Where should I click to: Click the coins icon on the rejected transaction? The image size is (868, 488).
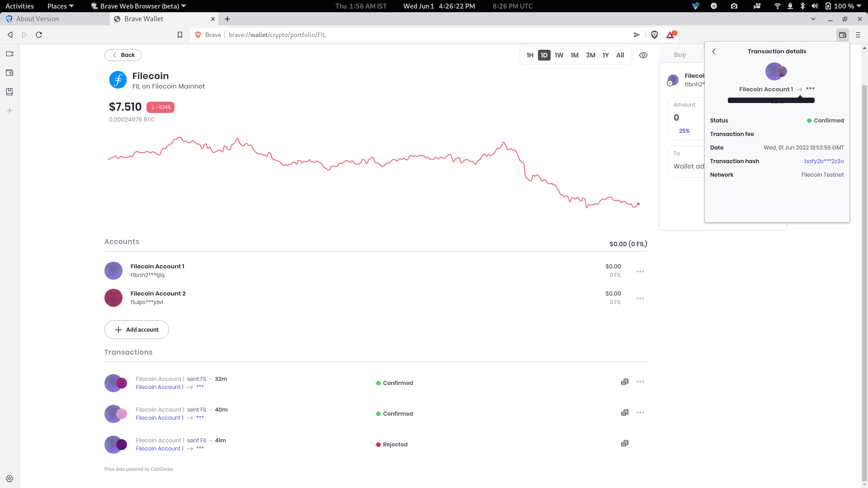pos(624,443)
